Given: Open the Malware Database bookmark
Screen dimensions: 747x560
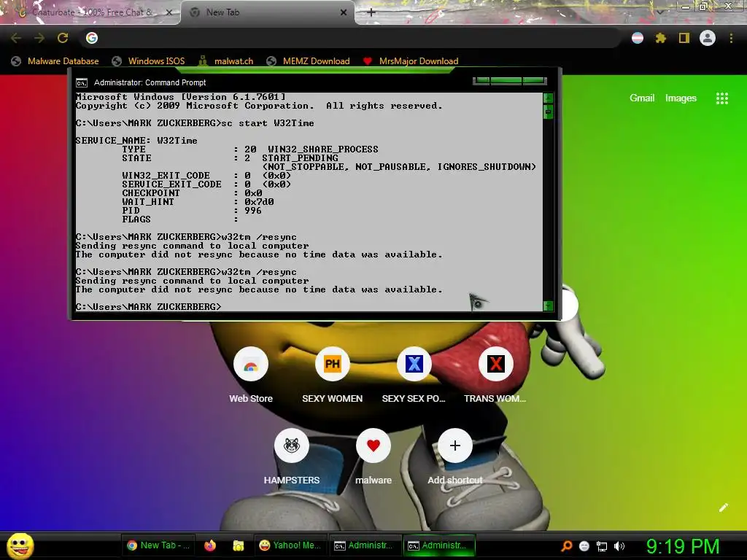Looking at the screenshot, I should point(55,61).
